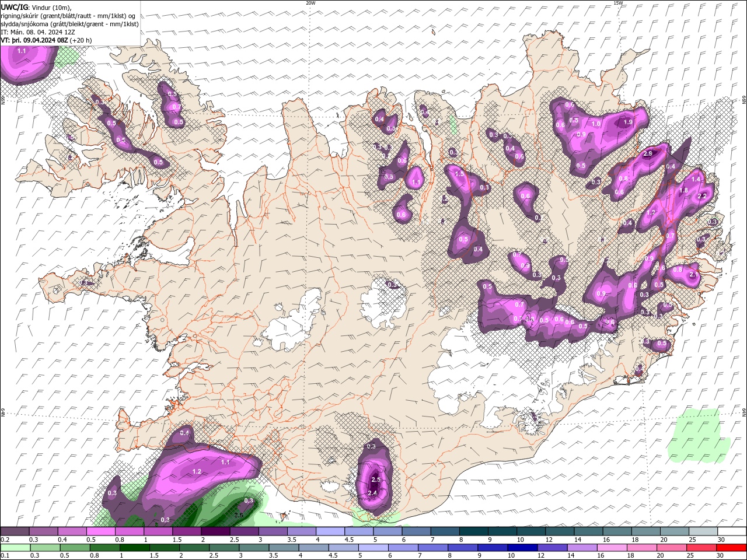The image size is (747, 560).
Task: Click the blue rain swatch between 8 and 9
Action: pos(463,548)
